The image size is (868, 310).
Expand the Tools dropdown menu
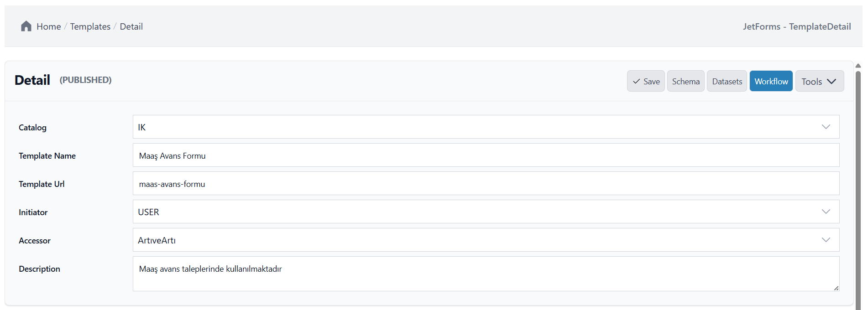819,81
